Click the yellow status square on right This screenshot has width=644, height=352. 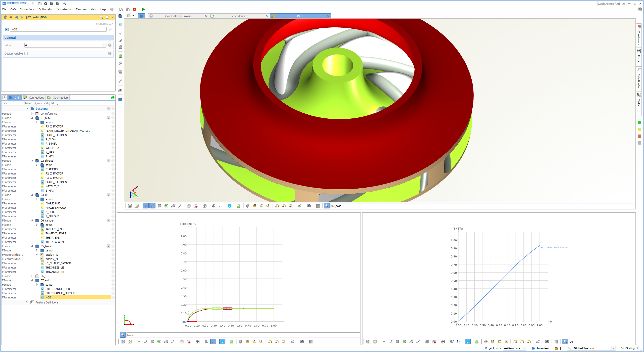click(639, 129)
